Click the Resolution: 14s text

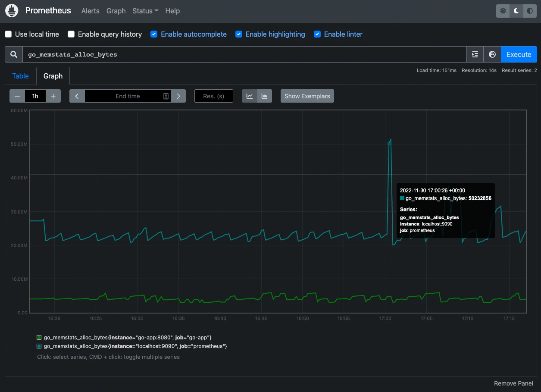[479, 70]
